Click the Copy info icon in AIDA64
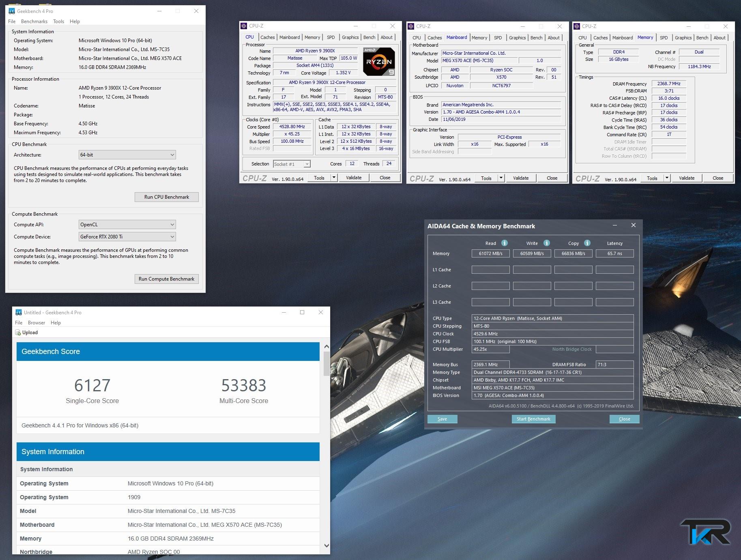741x560 pixels. click(587, 243)
